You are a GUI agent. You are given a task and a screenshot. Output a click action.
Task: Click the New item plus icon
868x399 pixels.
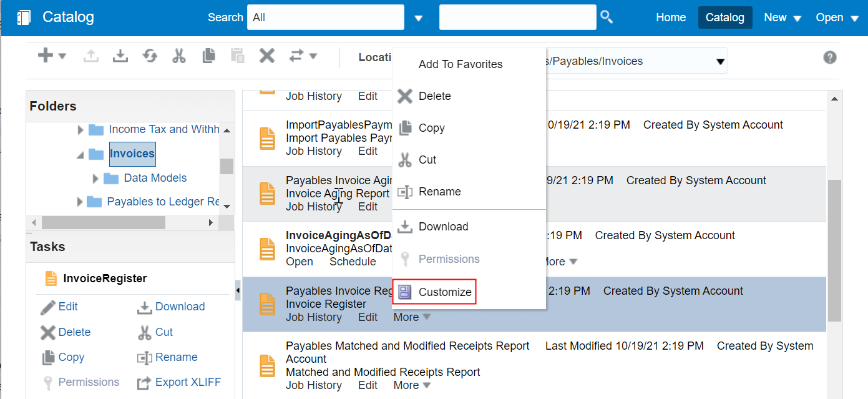(46, 56)
